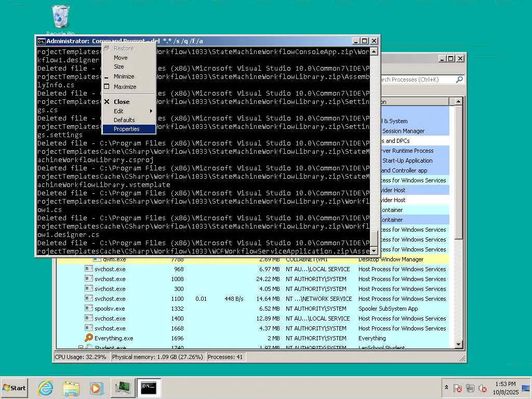Click the Command Prompt title bar icon

pyautogui.click(x=42, y=41)
